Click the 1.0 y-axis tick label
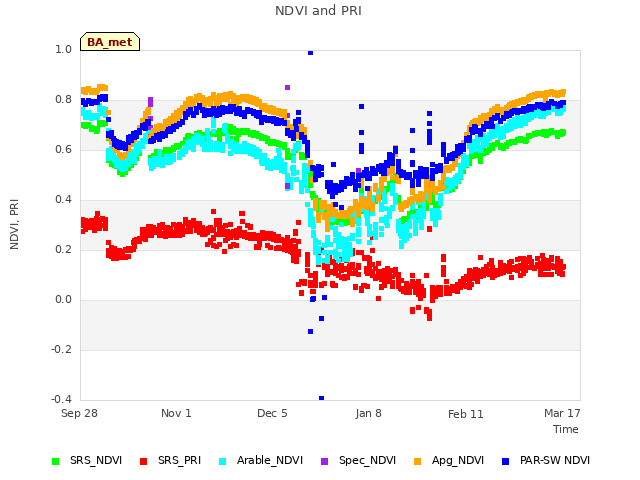Viewport: 640px width, 480px height. 63,49
